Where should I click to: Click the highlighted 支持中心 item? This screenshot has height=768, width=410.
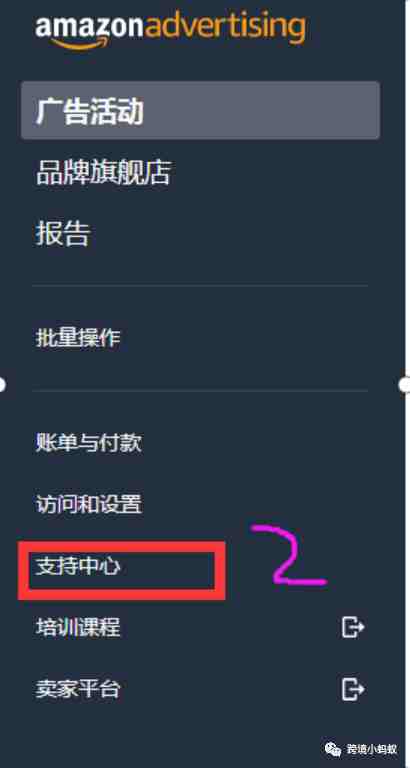(78, 567)
